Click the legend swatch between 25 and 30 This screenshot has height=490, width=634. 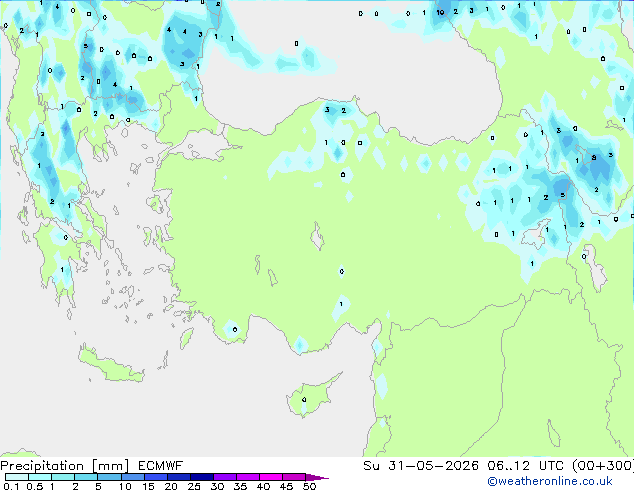(x=202, y=477)
